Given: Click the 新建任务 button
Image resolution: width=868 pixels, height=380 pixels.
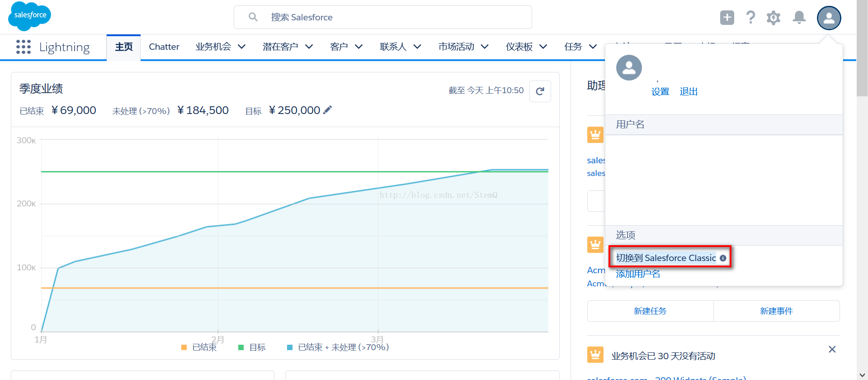Looking at the screenshot, I should 650,311.
